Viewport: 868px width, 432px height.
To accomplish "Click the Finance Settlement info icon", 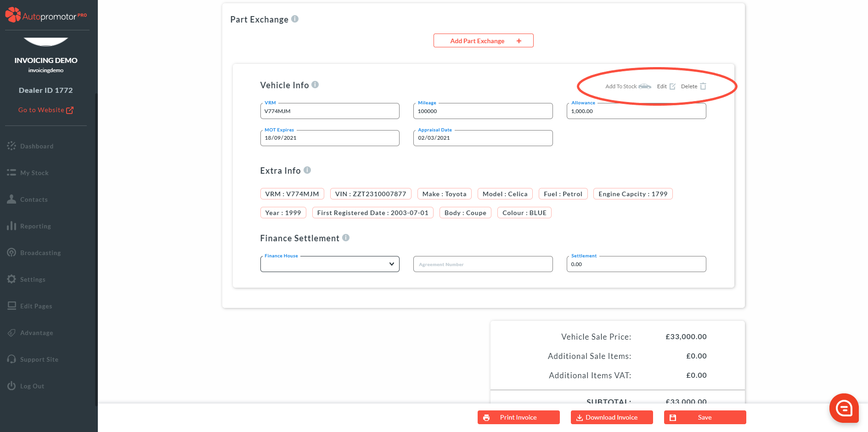I will click(346, 238).
